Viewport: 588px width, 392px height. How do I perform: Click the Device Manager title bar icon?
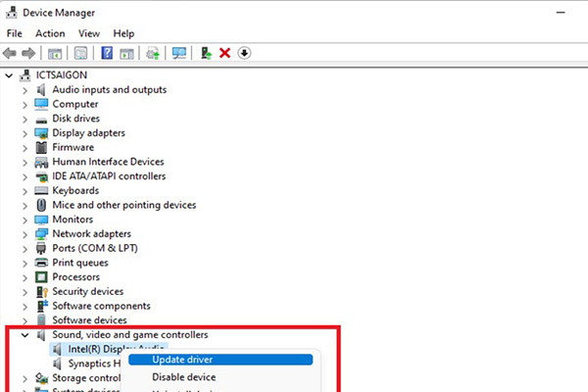coord(11,13)
